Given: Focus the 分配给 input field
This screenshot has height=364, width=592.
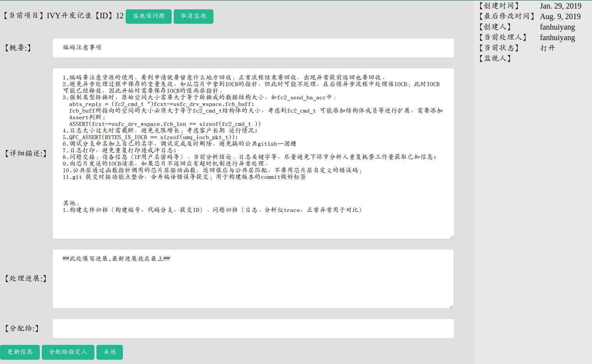Looking at the screenshot, I should click(253, 329).
